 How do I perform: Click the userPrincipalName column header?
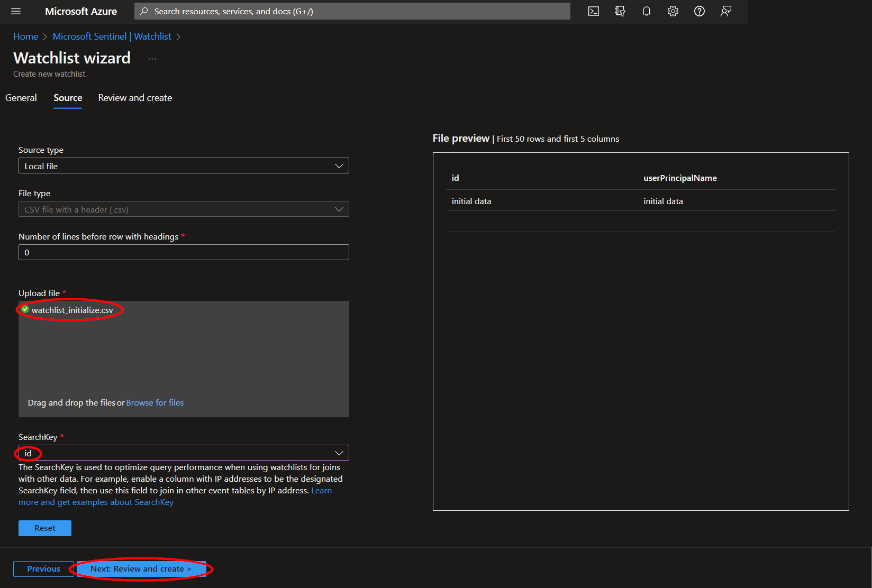tap(680, 178)
